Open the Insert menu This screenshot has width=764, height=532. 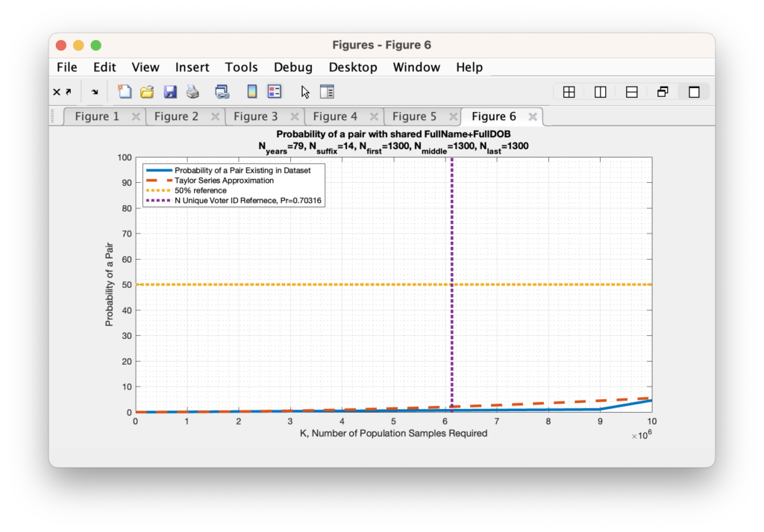click(x=192, y=67)
